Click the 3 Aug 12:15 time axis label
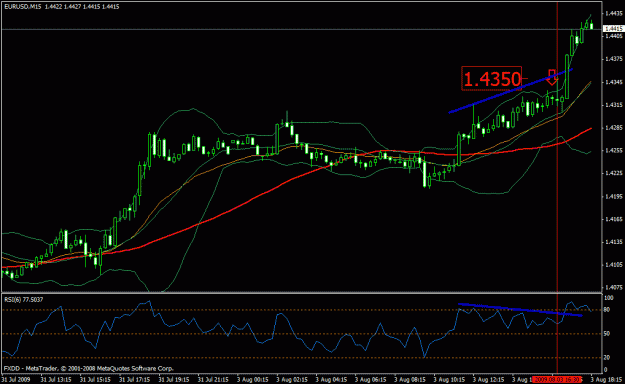Viewport: 625px width, 384px height. (x=489, y=379)
